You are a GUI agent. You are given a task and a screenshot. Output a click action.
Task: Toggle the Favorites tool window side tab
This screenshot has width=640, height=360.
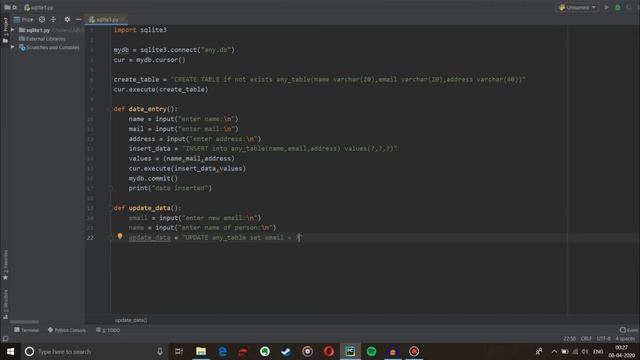pos(5,265)
